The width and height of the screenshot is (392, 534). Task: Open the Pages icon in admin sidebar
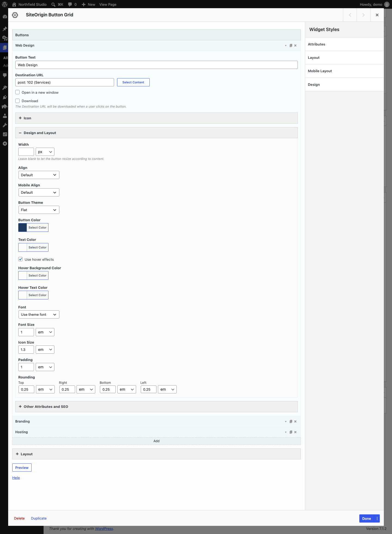pyautogui.click(x=5, y=48)
